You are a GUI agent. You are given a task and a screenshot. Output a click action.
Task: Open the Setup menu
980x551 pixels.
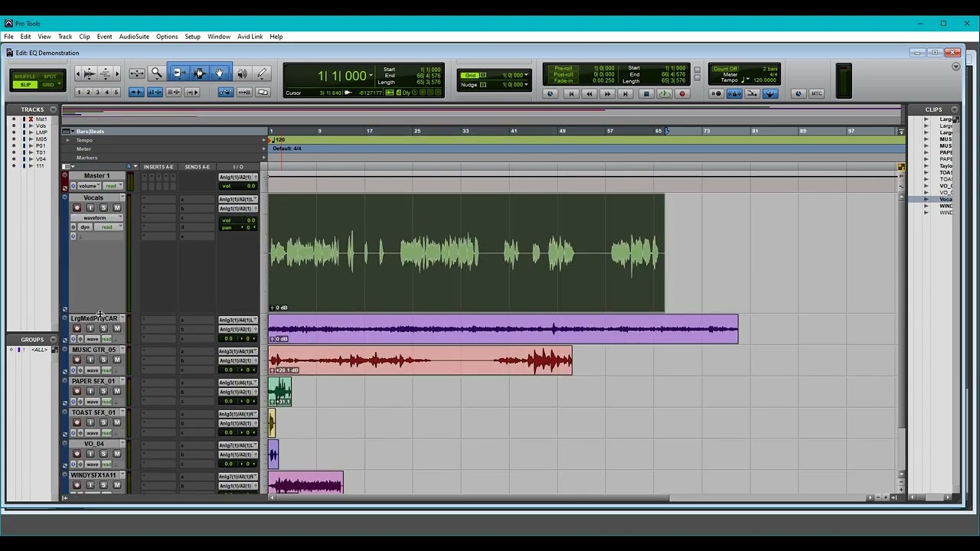tap(192, 37)
